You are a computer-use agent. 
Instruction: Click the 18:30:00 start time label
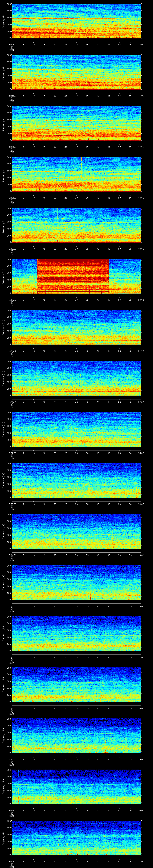pyautogui.click(x=12, y=862)
